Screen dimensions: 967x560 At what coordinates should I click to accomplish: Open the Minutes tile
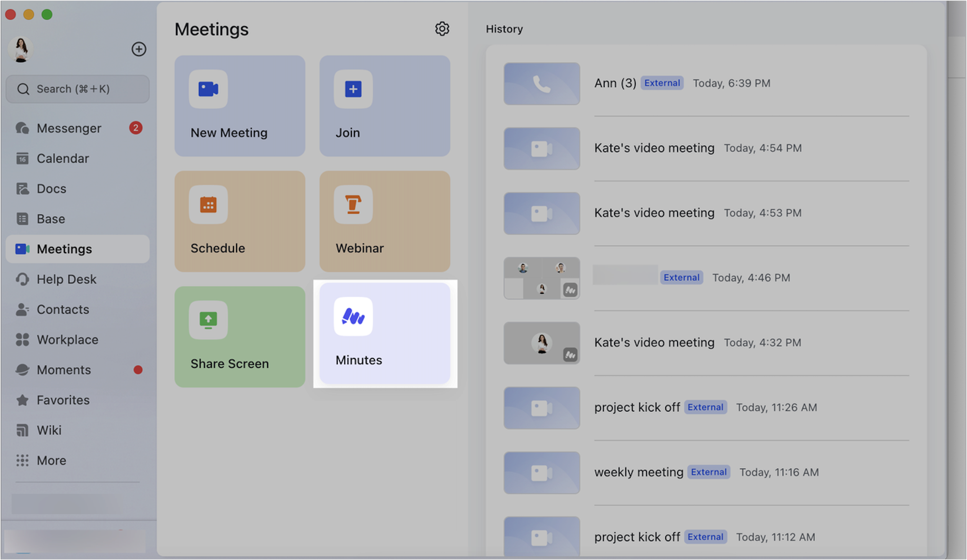click(384, 334)
